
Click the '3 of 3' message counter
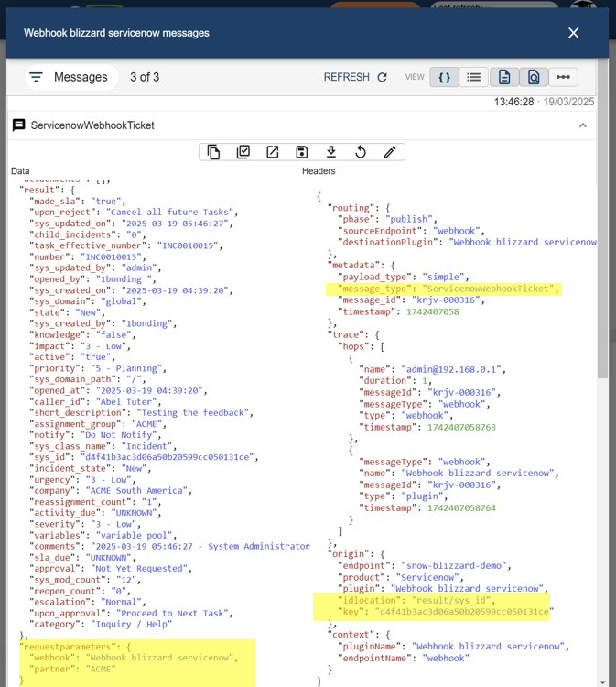(145, 77)
